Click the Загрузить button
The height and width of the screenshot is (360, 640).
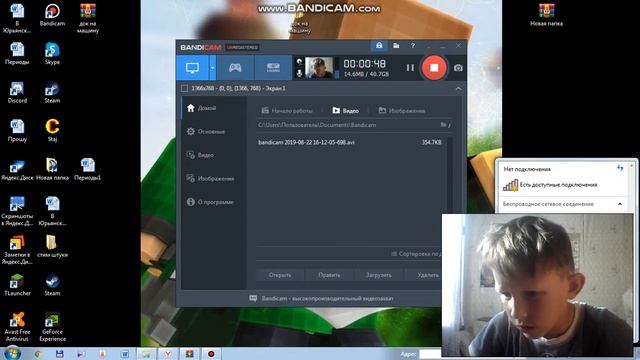tap(379, 275)
